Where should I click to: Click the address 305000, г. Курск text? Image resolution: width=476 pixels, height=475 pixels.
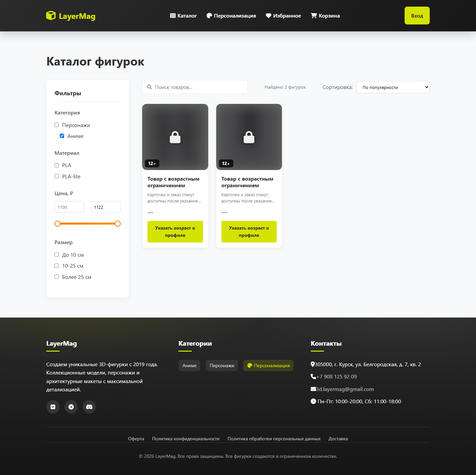[368, 364]
